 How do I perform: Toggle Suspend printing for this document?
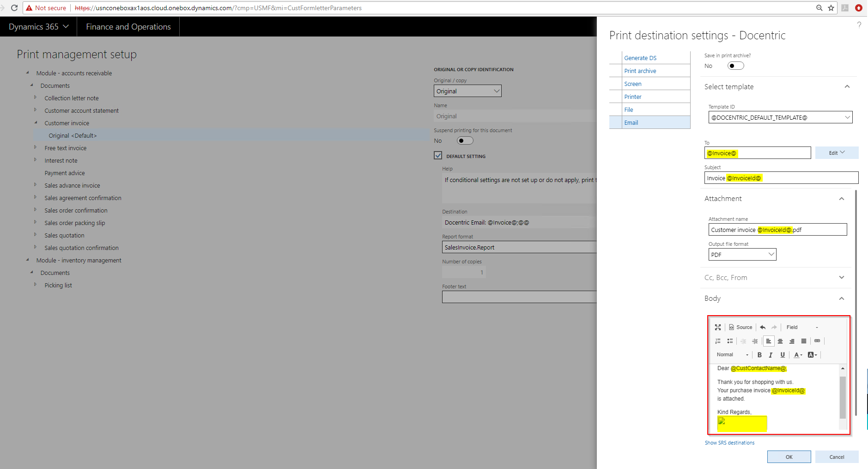point(465,140)
